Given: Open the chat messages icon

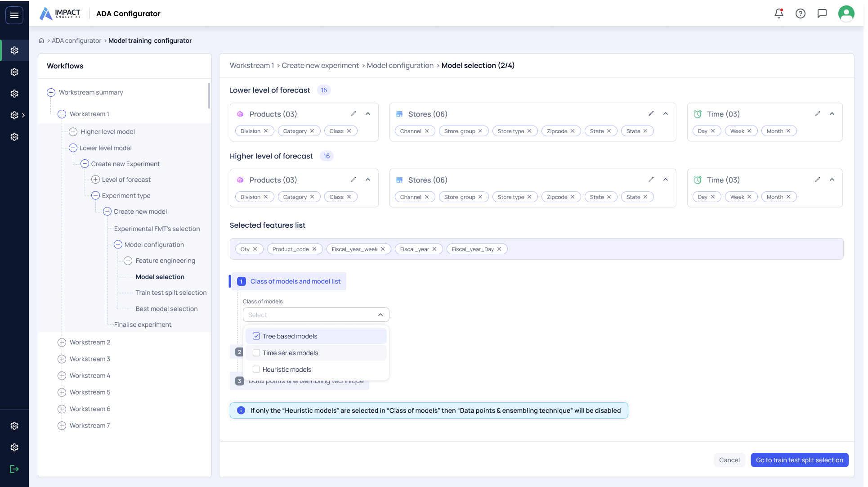Looking at the screenshot, I should (822, 14).
